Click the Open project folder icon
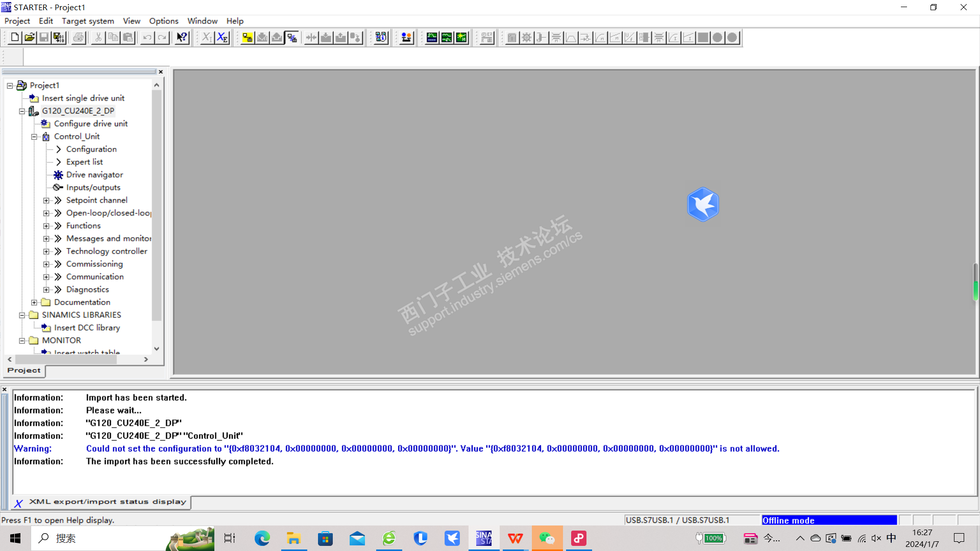Viewport: 980px width, 551px height. click(x=30, y=37)
